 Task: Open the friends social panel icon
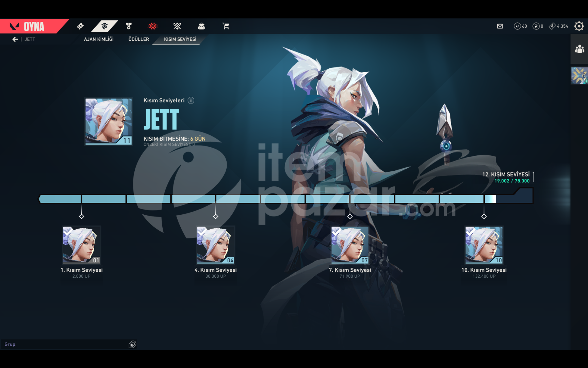[579, 49]
